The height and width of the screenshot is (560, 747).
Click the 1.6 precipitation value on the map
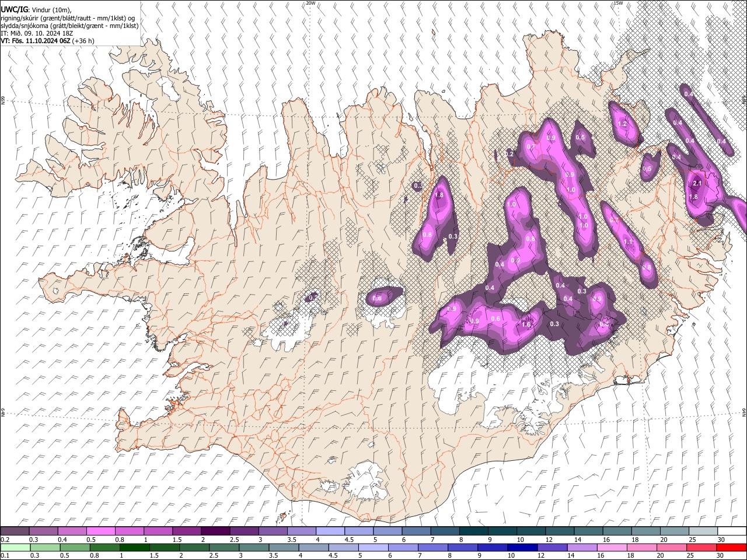click(525, 325)
